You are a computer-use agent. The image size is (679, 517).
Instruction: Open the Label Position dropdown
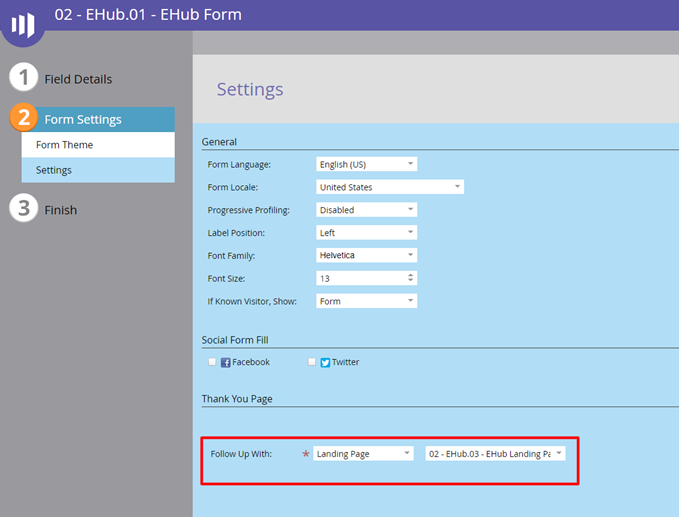coord(366,233)
